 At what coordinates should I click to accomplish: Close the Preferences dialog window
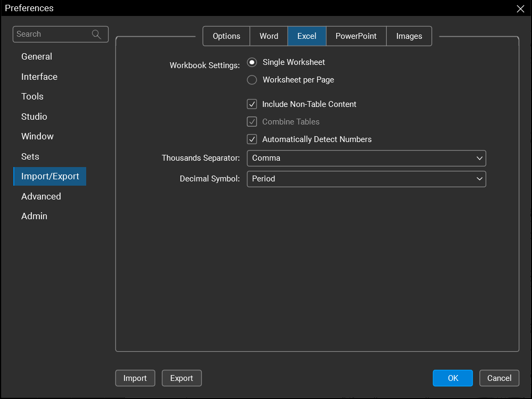click(520, 9)
